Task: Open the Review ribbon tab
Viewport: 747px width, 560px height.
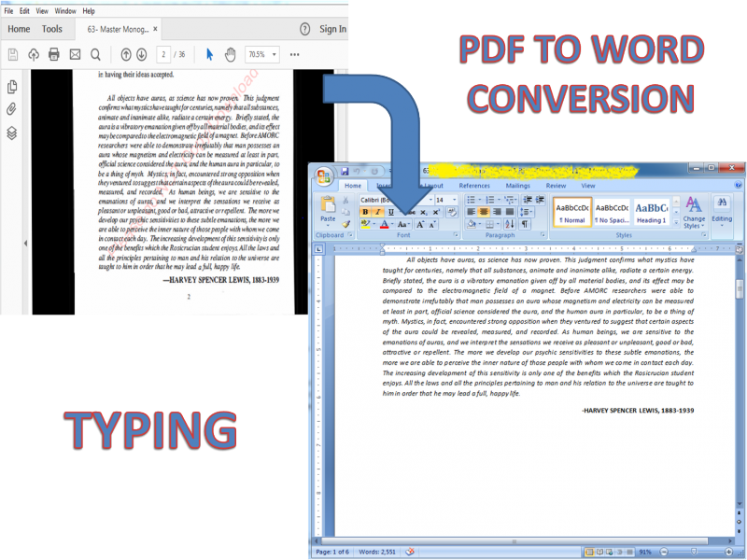Action: [556, 186]
